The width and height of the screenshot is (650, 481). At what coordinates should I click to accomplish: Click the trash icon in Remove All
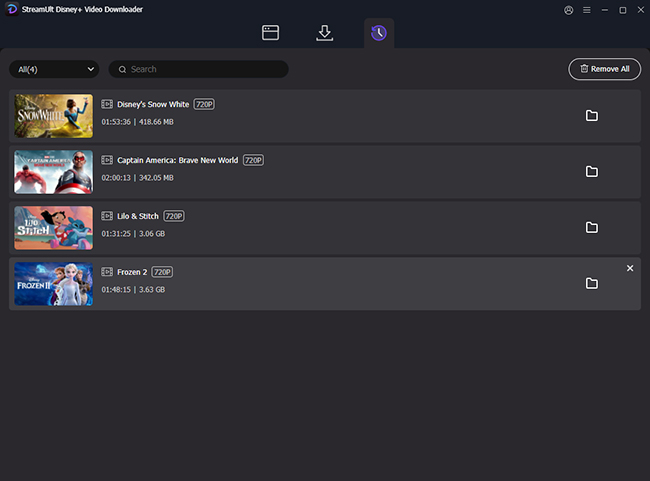[584, 69]
